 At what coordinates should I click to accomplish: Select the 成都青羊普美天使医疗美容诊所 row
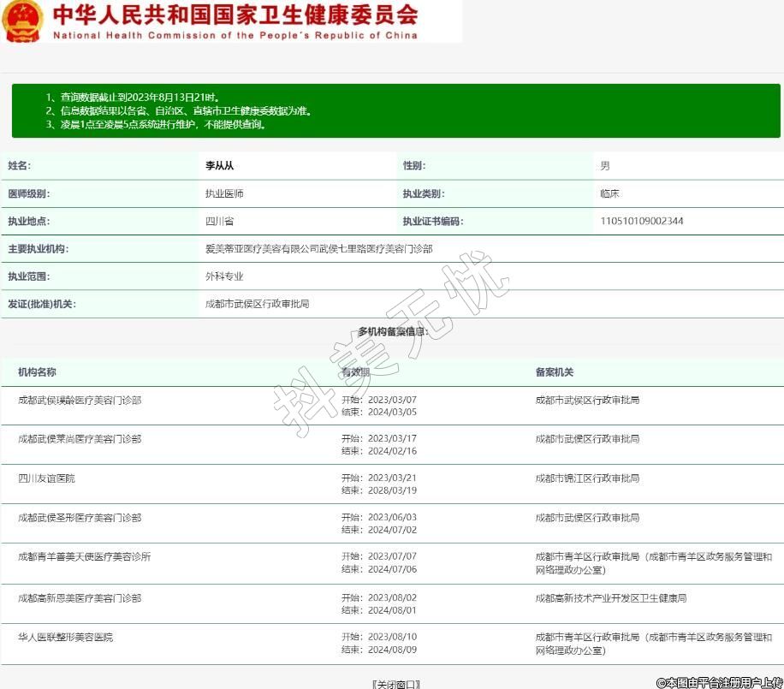pyautogui.click(x=84, y=557)
